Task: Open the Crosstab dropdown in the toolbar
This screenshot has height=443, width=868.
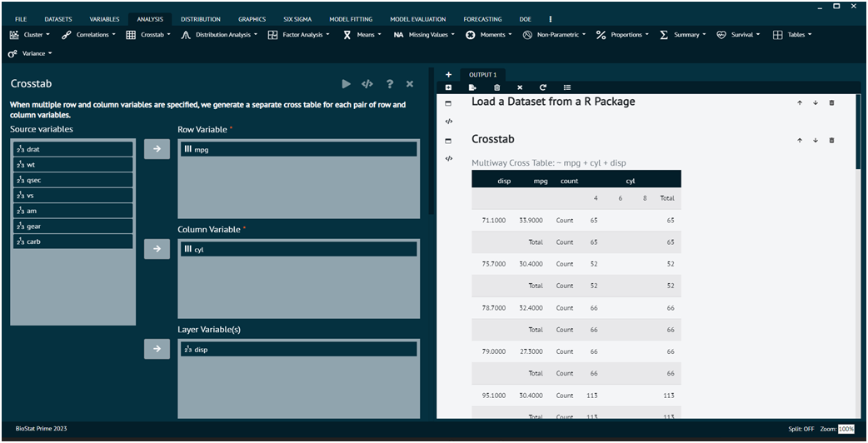Action: 148,35
